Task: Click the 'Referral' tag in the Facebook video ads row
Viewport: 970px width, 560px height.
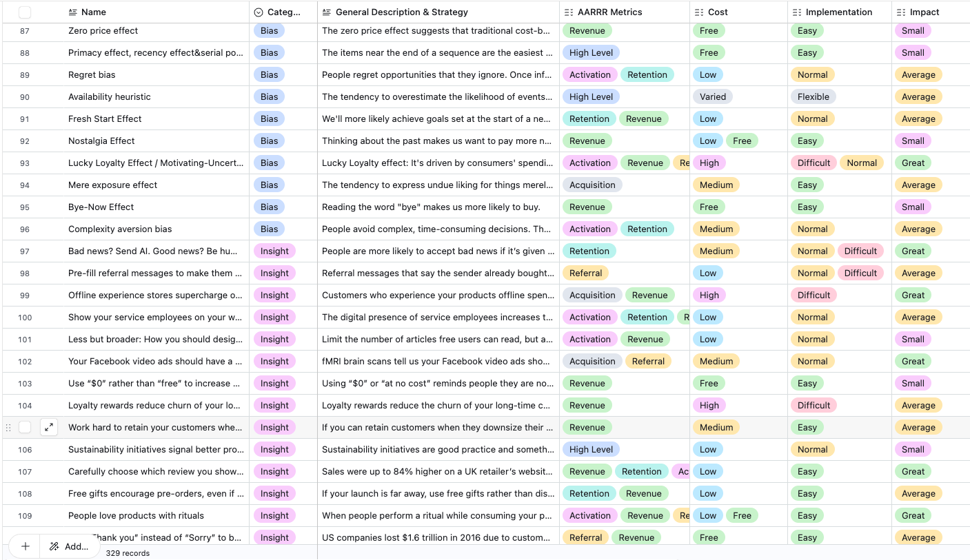Action: coord(648,361)
